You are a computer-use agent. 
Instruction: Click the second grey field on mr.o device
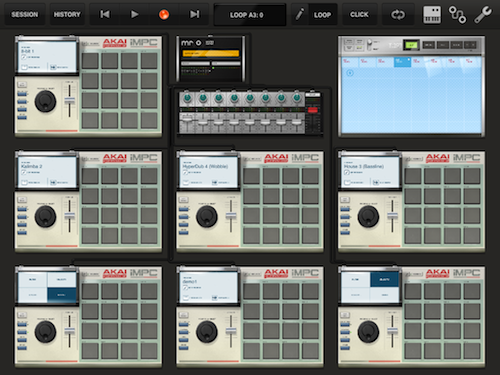pyautogui.click(x=226, y=63)
